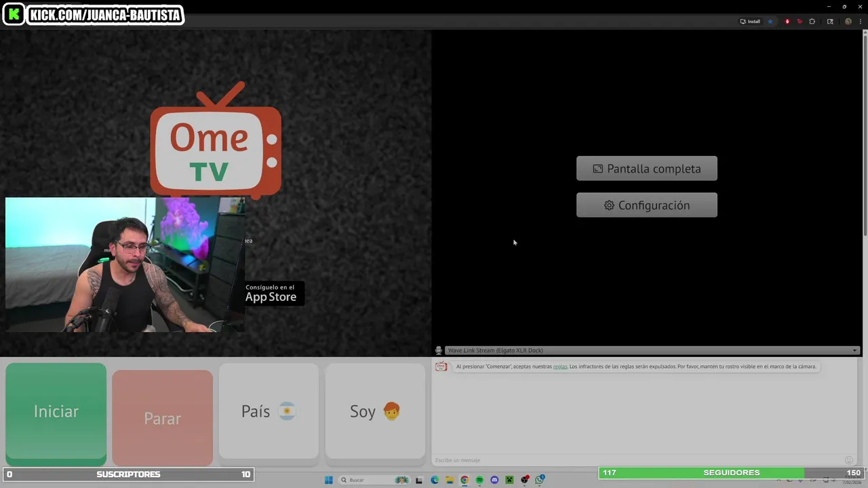Screen dimensions: 868x488
Task: Open File Explorer from taskbar
Action: (450, 480)
